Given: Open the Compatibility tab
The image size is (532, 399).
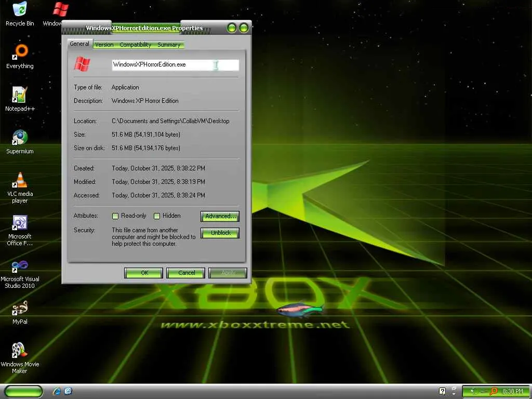Looking at the screenshot, I should tap(136, 45).
